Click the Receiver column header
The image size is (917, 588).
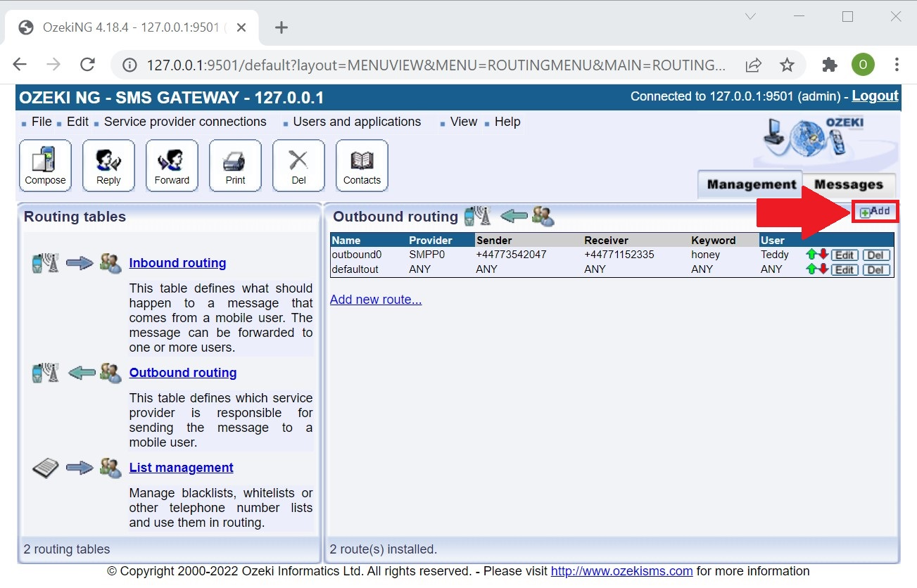637,241
